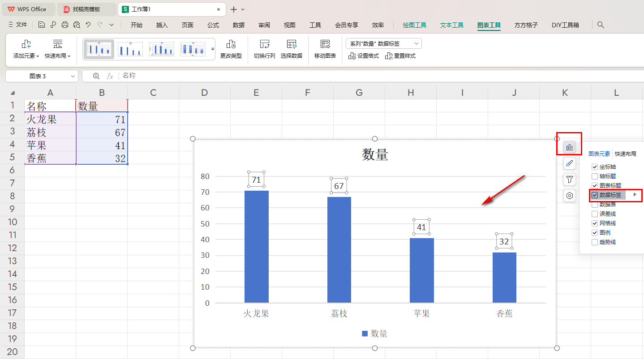Viewport: 644px width, 359px height.
Task: Open the 找稻壳模板 tab
Action: [86, 9]
